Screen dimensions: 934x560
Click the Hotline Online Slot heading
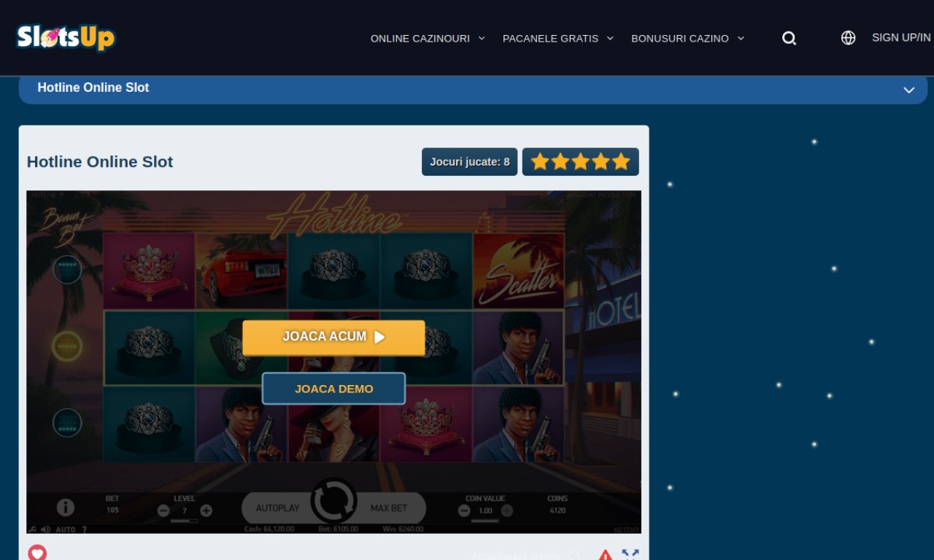(x=100, y=162)
